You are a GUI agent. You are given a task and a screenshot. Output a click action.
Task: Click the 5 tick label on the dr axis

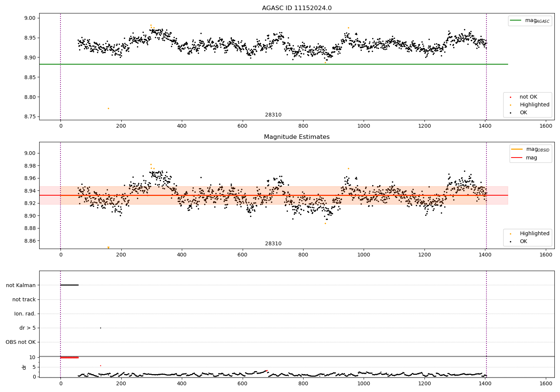[x=34, y=367]
